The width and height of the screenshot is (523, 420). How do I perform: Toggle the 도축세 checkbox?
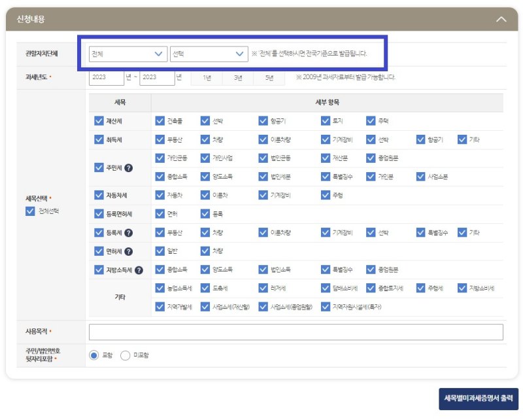[x=205, y=288]
